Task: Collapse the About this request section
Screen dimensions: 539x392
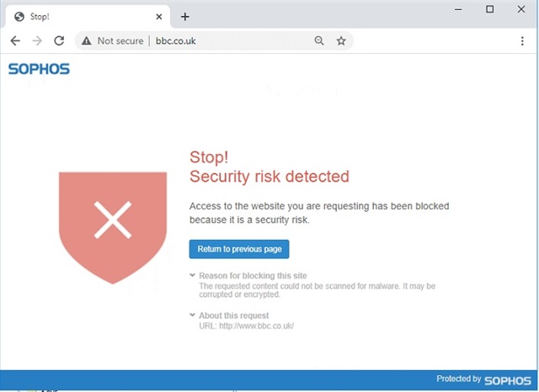Action: (x=193, y=315)
